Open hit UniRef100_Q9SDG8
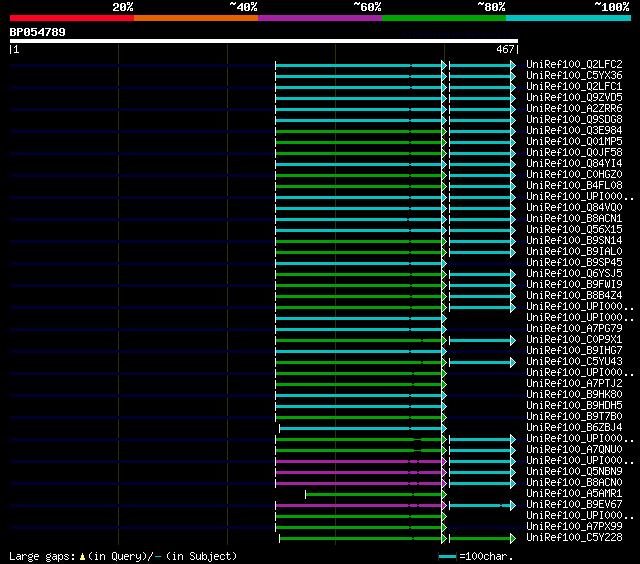640x564 pixels. [x=574, y=120]
